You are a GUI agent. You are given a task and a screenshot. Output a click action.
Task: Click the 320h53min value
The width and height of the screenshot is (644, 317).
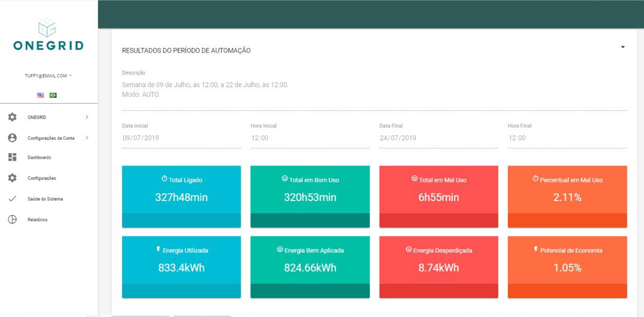pos(310,197)
